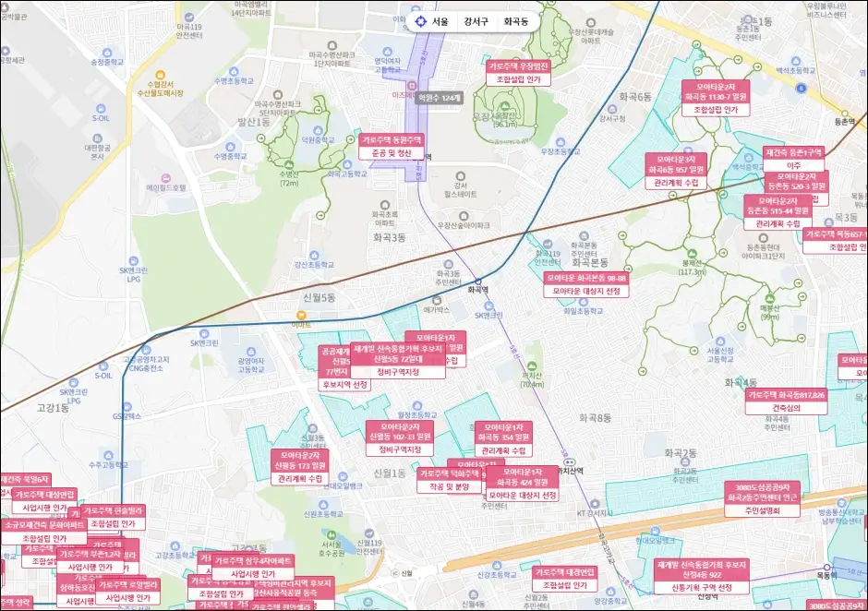
Task: Click the 화곡3동 district label
Action: 389,237
